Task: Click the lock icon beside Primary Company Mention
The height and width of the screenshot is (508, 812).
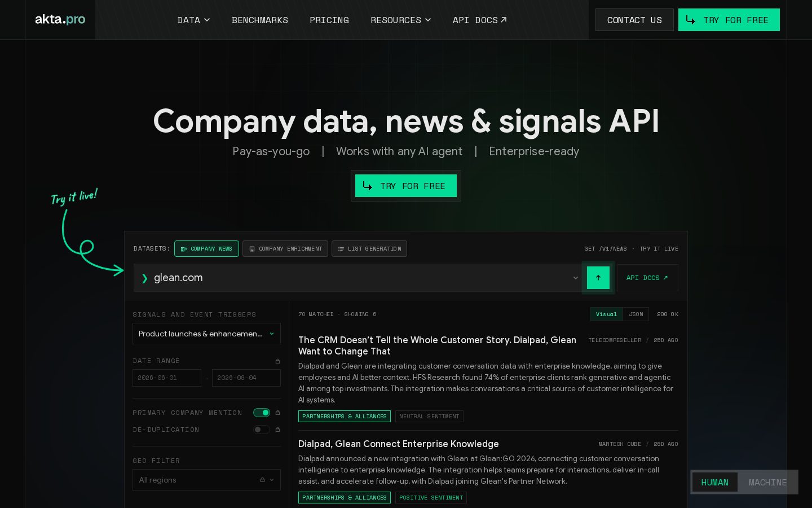Action: (x=277, y=413)
